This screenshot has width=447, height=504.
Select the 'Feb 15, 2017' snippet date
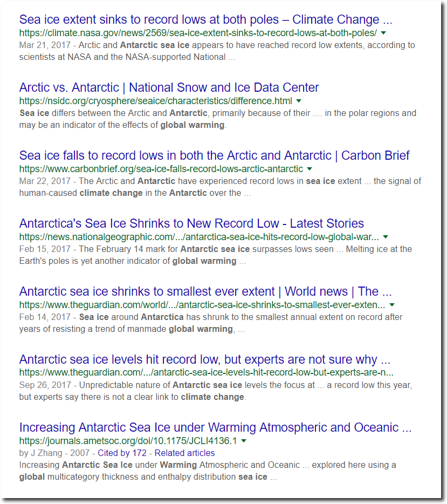click(x=45, y=249)
